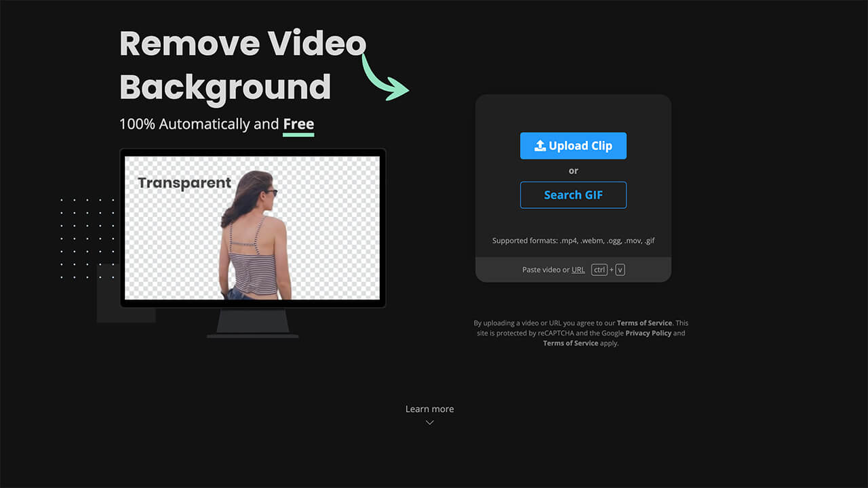Open Terms of Service link after 'agree to our'
This screenshot has height=488, width=868.
[644, 323]
